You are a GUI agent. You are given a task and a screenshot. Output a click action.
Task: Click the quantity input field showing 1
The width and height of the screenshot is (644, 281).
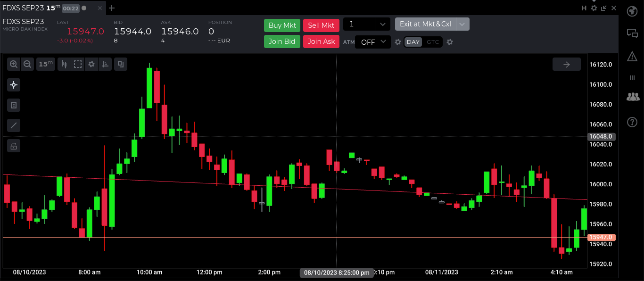pos(359,24)
